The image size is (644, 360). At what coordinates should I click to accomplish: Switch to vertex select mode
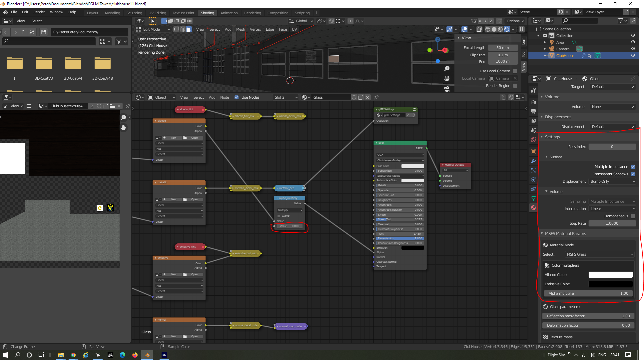(176, 29)
